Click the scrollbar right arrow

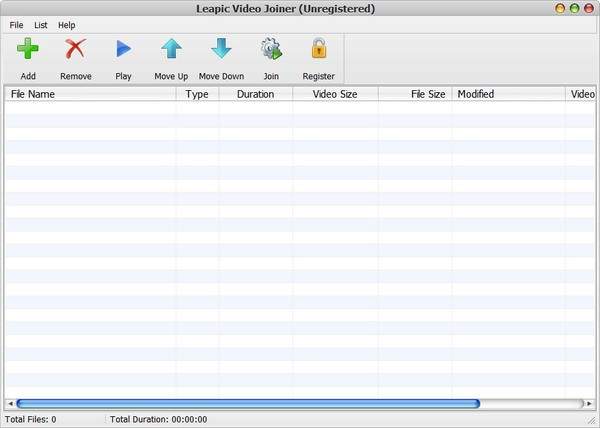590,404
